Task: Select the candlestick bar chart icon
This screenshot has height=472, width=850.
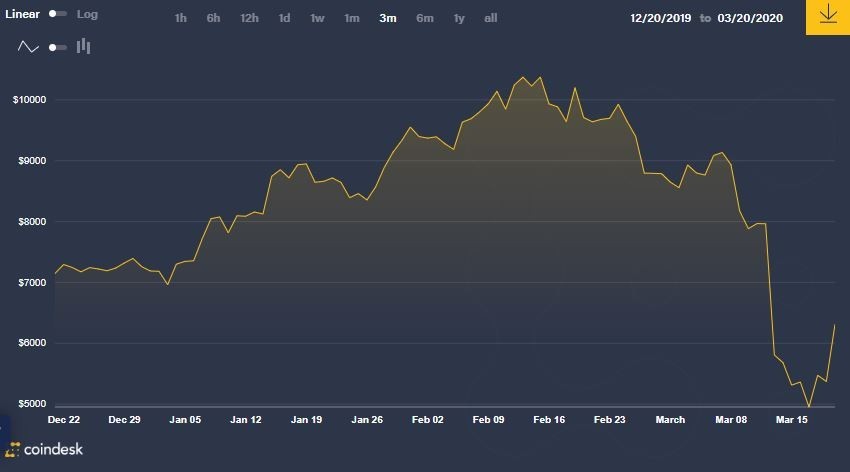Action: 83,47
